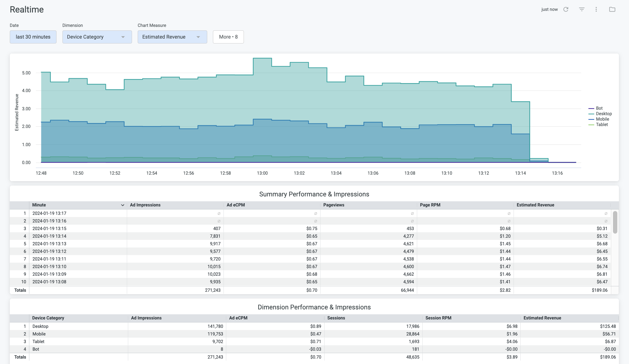
Task: Click the 'Realtime' dashboard title
Action: [x=27, y=10]
